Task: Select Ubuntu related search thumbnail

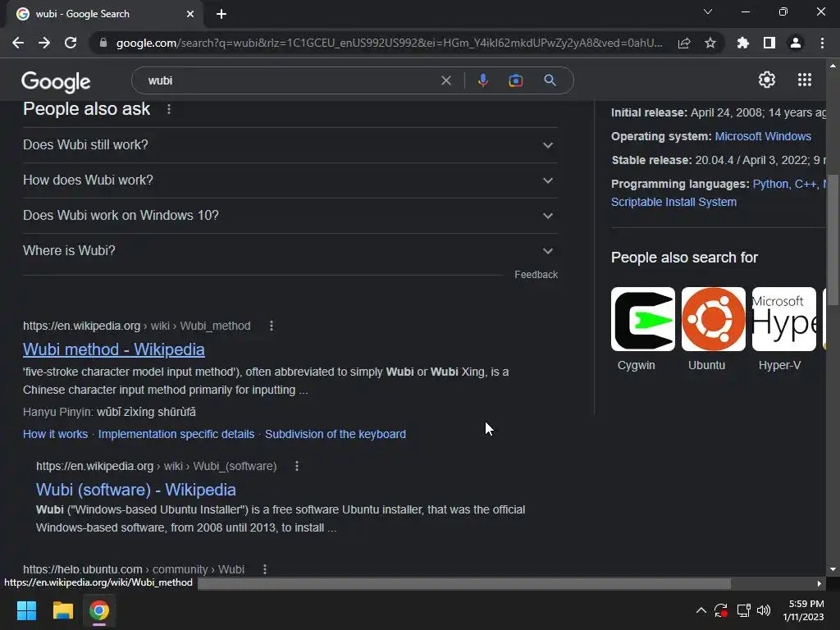Action: click(713, 319)
